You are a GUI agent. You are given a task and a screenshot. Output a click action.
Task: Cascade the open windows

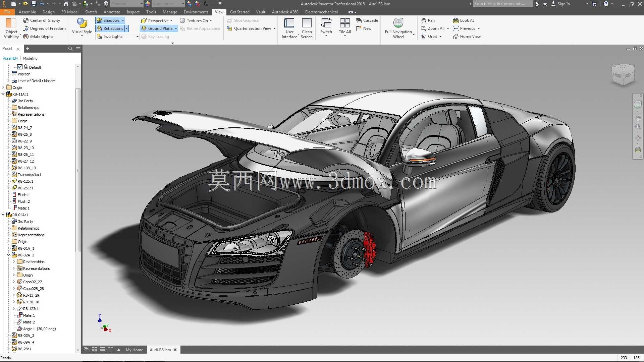point(367,20)
